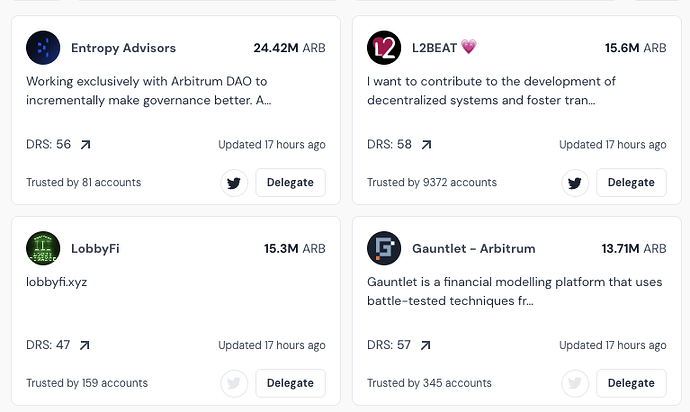Click the lobbyfi.xyz description text

coord(57,282)
